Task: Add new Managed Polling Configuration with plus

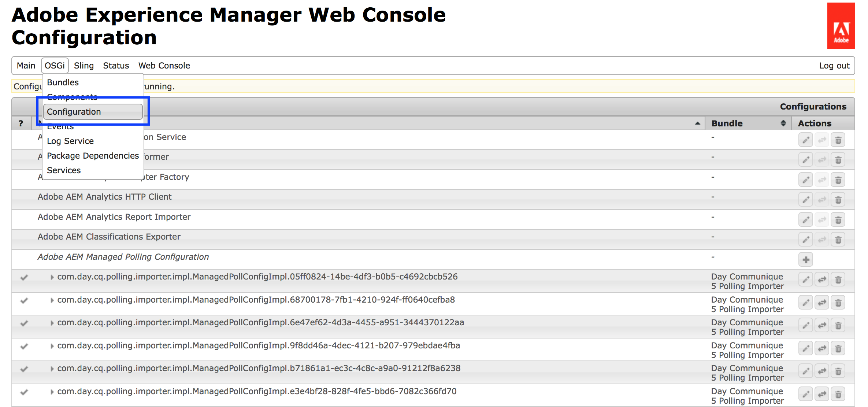Action: point(805,260)
